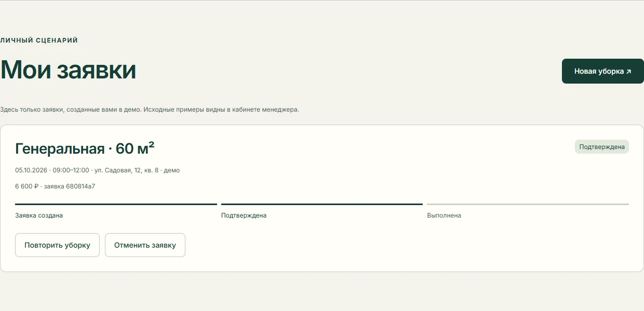Click the Повторить уборку button
This screenshot has width=644, height=311.
click(57, 245)
